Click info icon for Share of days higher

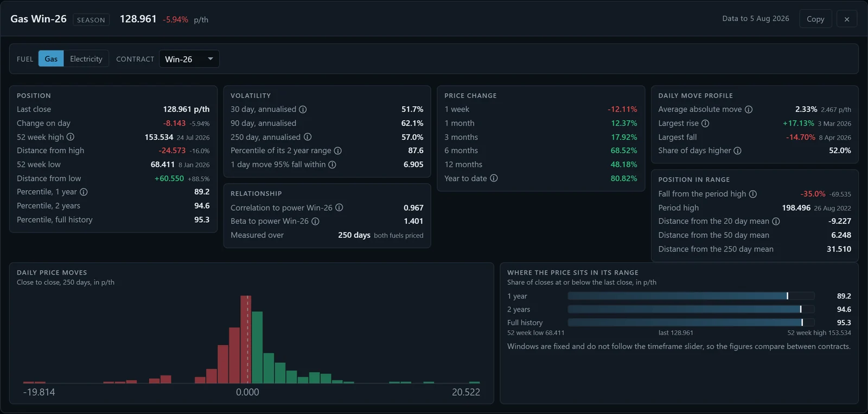[737, 151]
